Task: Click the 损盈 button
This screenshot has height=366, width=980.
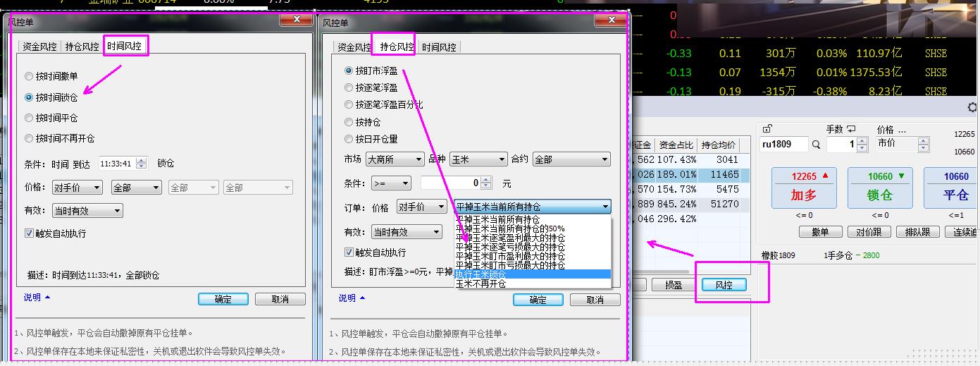Action: [x=674, y=285]
